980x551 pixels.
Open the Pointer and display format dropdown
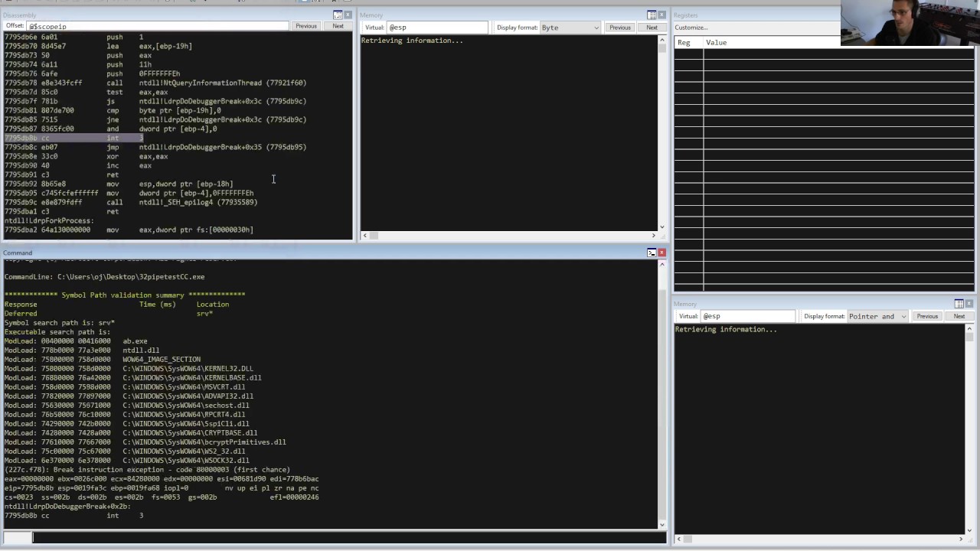pos(877,316)
